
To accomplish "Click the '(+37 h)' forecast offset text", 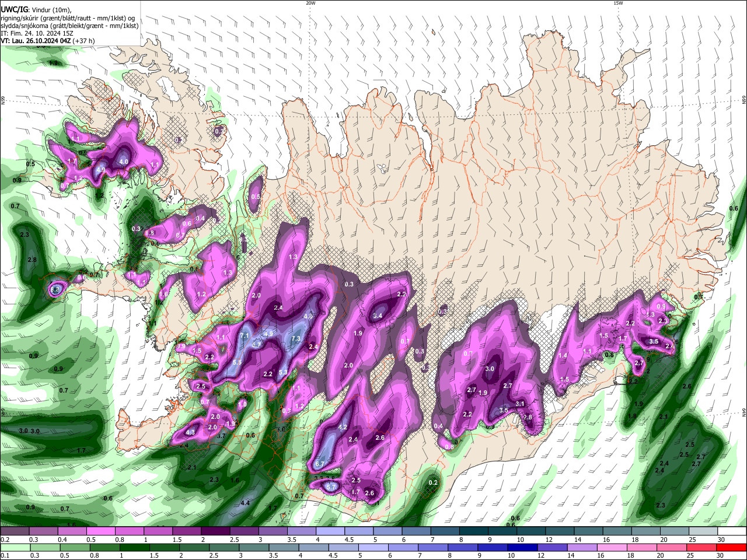I will click(x=84, y=41).
